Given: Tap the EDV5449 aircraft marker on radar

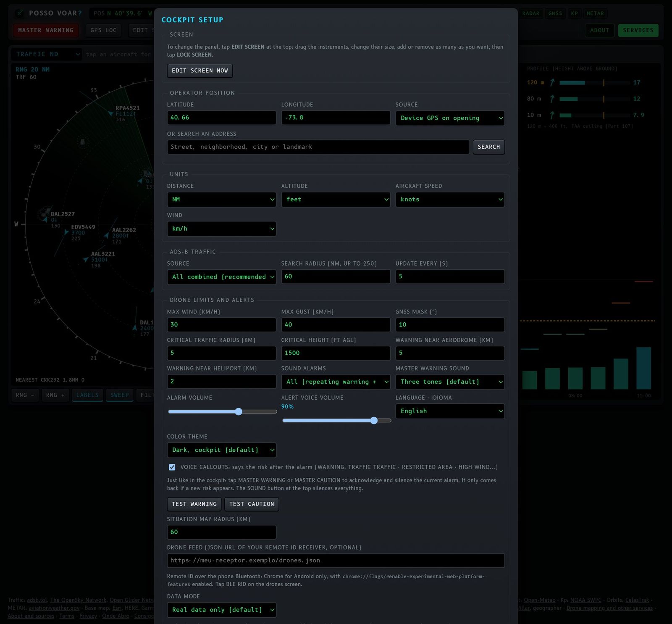Looking at the screenshot, I should coord(66,232).
